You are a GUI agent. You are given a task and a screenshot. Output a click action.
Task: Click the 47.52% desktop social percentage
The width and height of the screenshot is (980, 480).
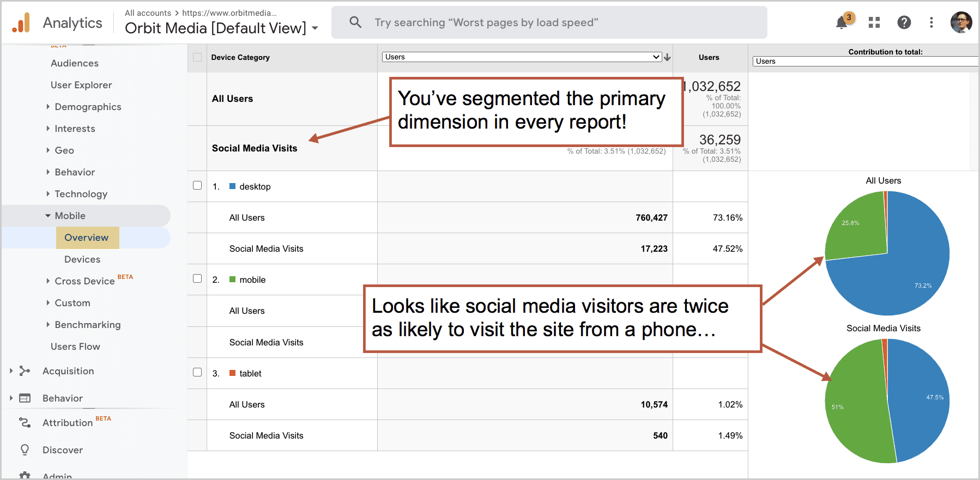click(728, 248)
